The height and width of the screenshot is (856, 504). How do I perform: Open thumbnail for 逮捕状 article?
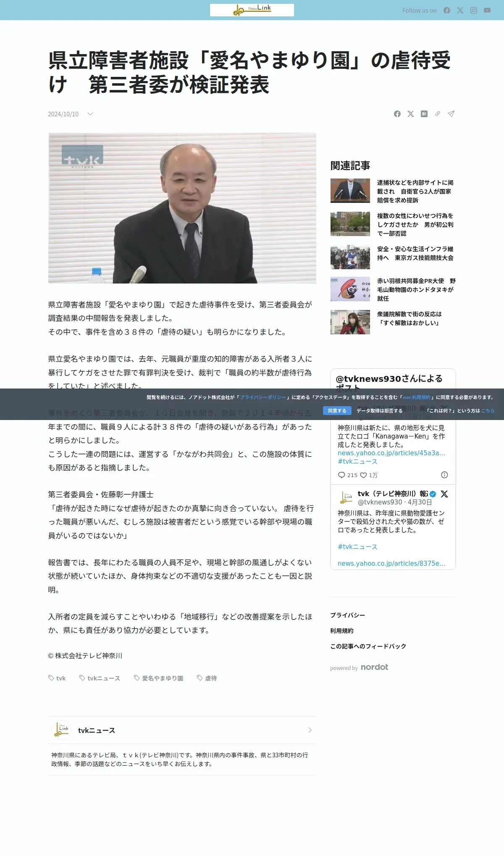point(350,191)
